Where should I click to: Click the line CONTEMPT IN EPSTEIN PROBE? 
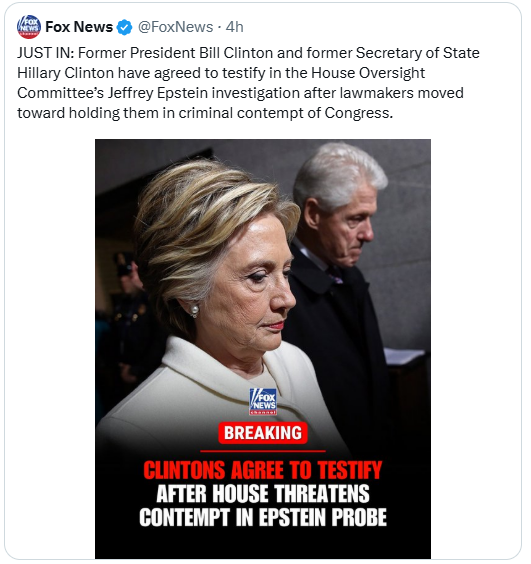tap(263, 517)
